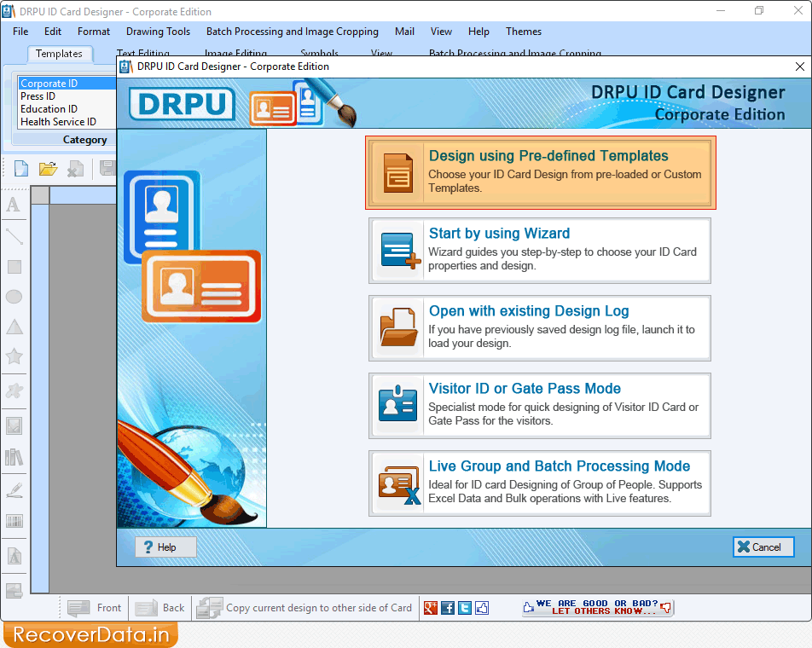This screenshot has width=812, height=648.
Task: Open Batch Processing and Image Cropping menu
Action: (292, 32)
